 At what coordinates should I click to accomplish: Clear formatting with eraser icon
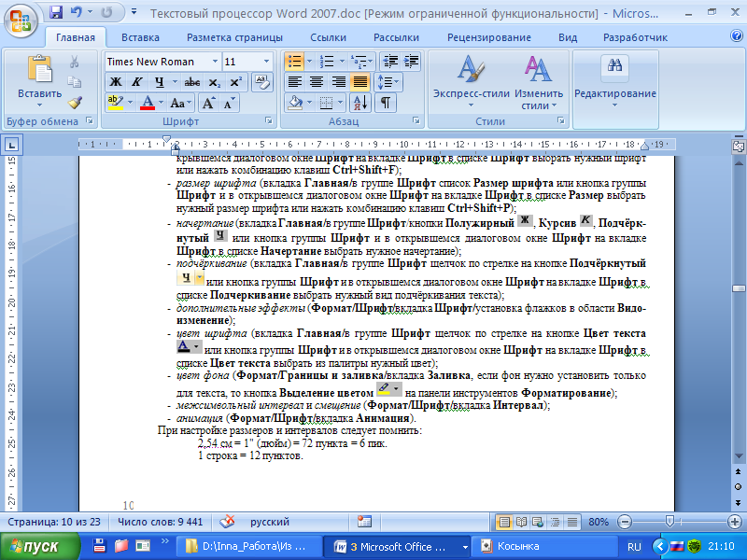(262, 82)
